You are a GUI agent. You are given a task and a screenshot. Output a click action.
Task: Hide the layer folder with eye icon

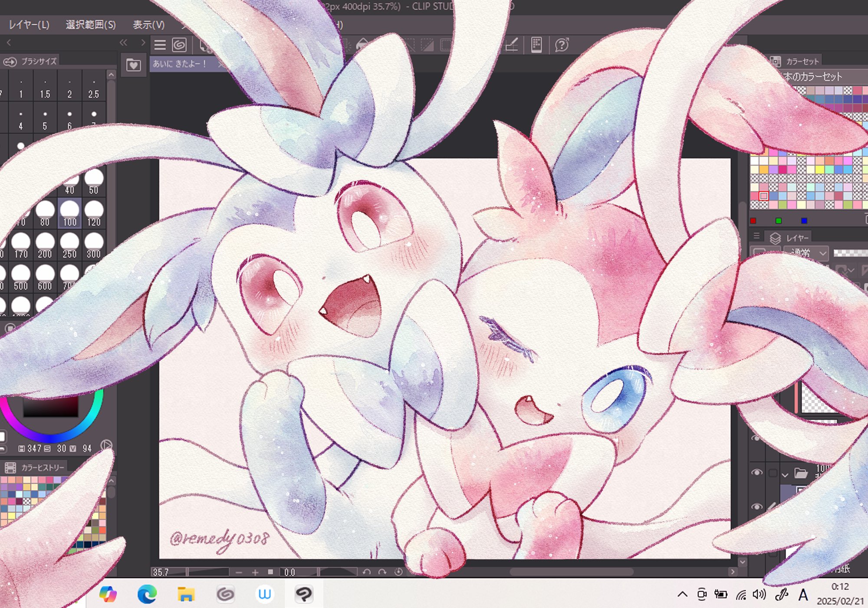click(757, 473)
